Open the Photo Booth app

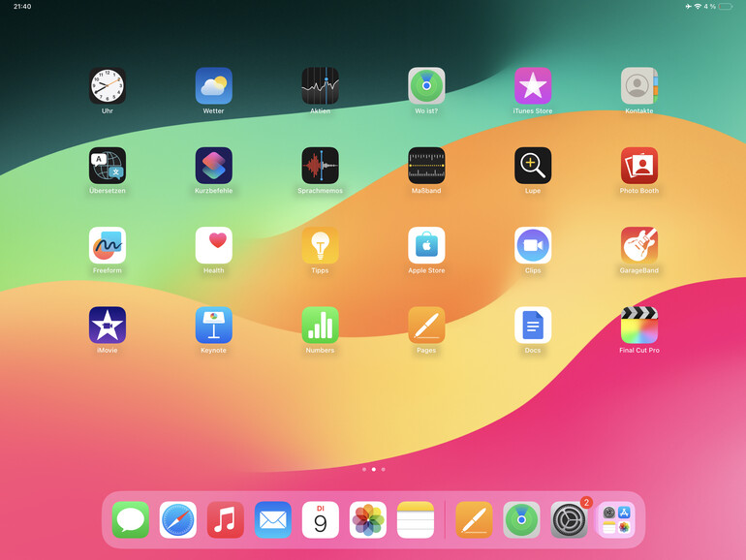[639, 165]
